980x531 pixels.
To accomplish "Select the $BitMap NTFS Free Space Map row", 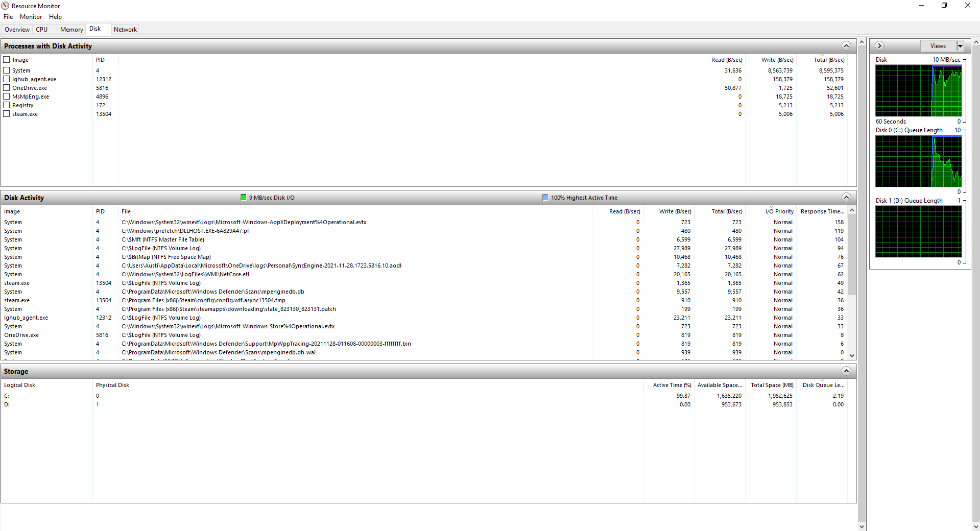I will tap(424, 257).
